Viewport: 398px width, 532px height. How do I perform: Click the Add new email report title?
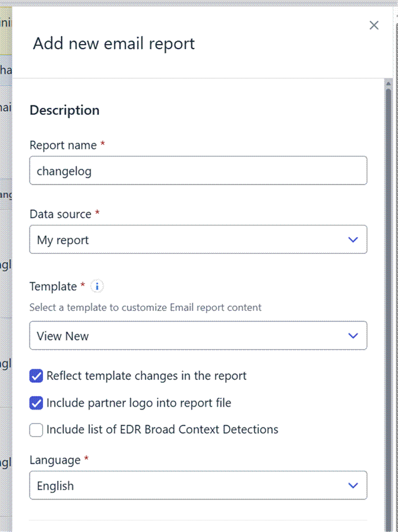coord(114,44)
